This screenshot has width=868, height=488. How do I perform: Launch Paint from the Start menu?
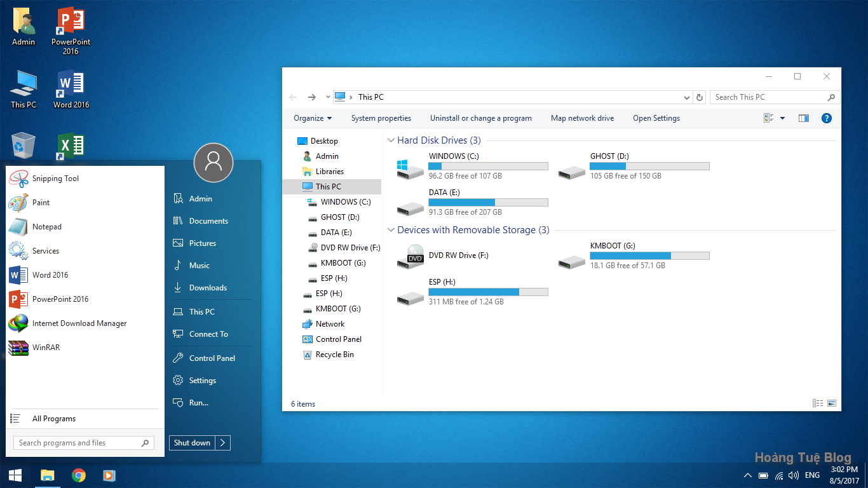(x=41, y=203)
